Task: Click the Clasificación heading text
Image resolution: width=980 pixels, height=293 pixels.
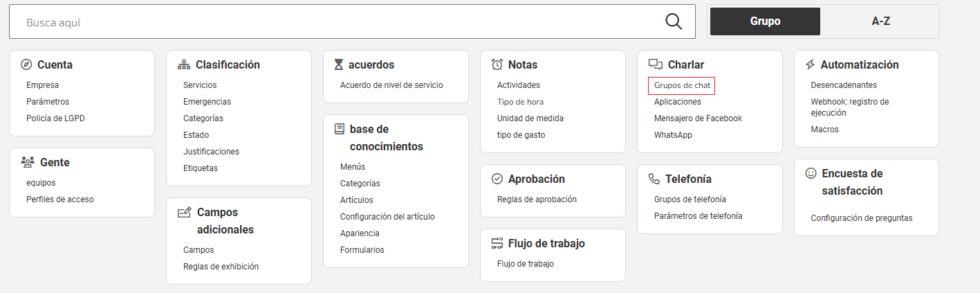Action: 228,64
